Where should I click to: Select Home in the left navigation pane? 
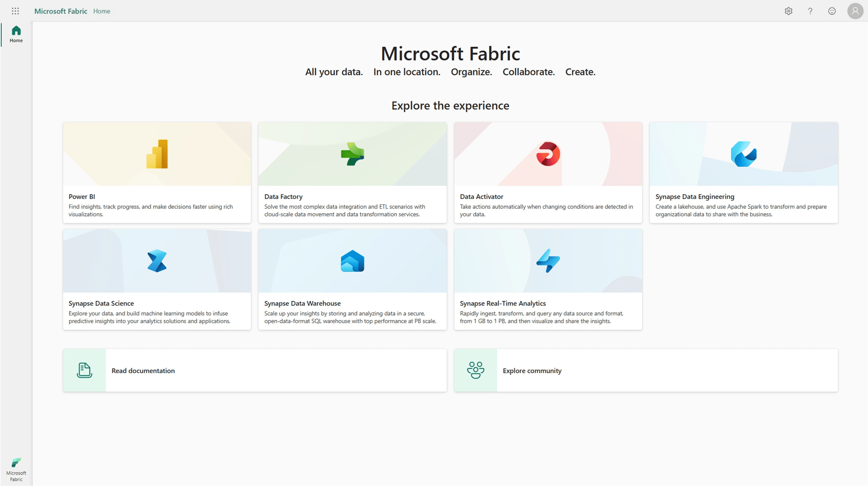16,34
